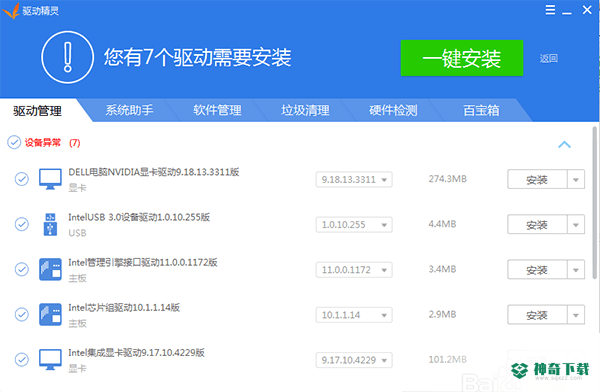This screenshot has width=600, height=392.
Task: Toggle the 设备异常 select-all checkbox
Action: [x=14, y=142]
